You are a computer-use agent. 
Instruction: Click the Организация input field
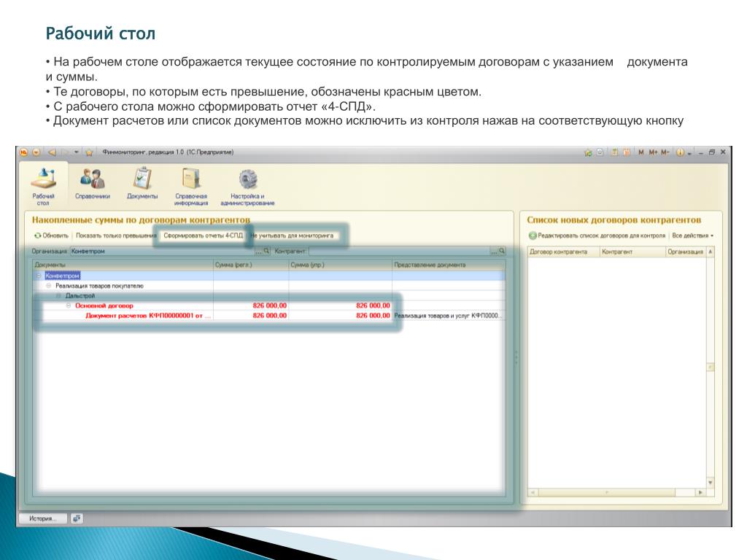(x=160, y=251)
